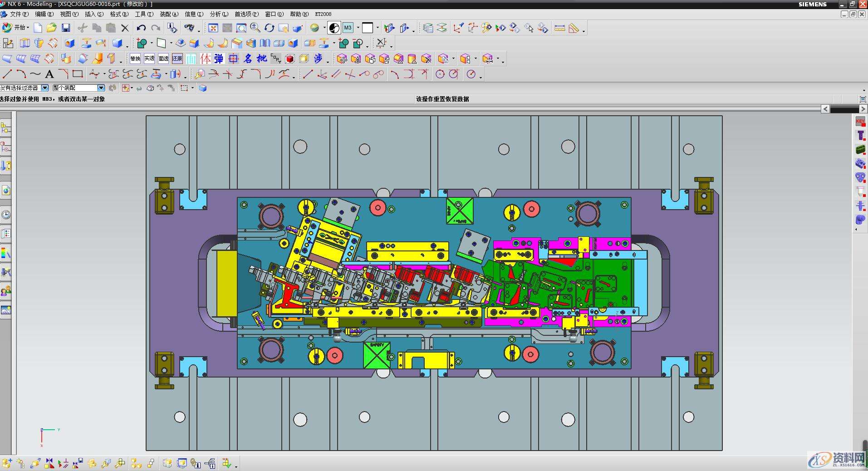This screenshot has width=868, height=471.
Task: Toggle the black-white shading display button
Action: [334, 28]
